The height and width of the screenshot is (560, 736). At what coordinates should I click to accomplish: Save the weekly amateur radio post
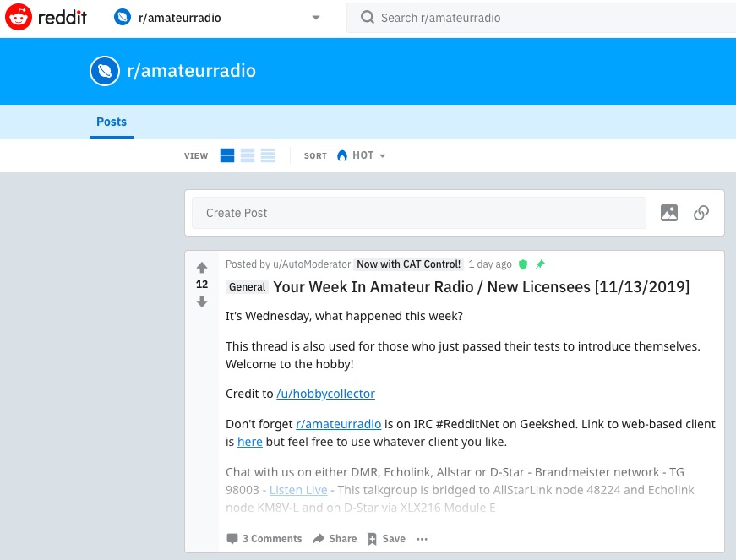[386, 539]
